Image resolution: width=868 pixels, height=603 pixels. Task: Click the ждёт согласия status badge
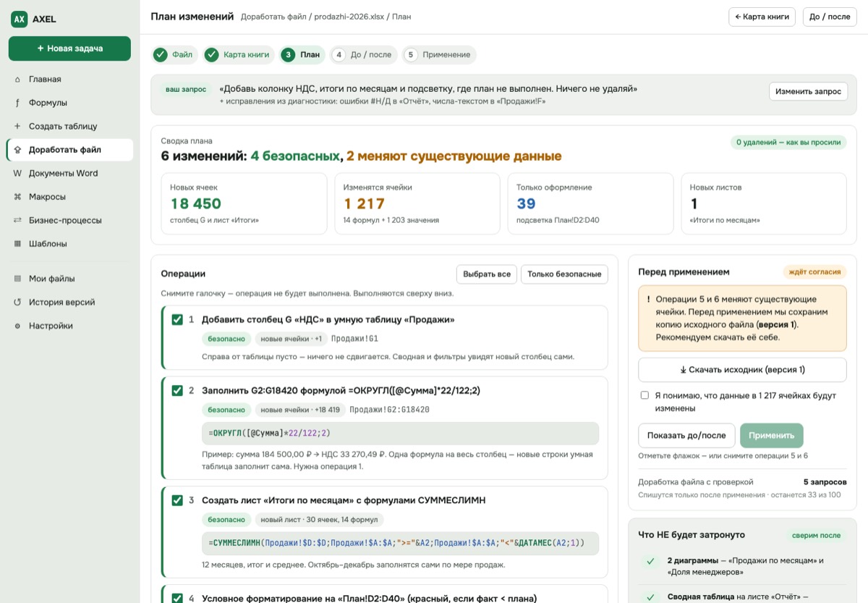tap(814, 272)
